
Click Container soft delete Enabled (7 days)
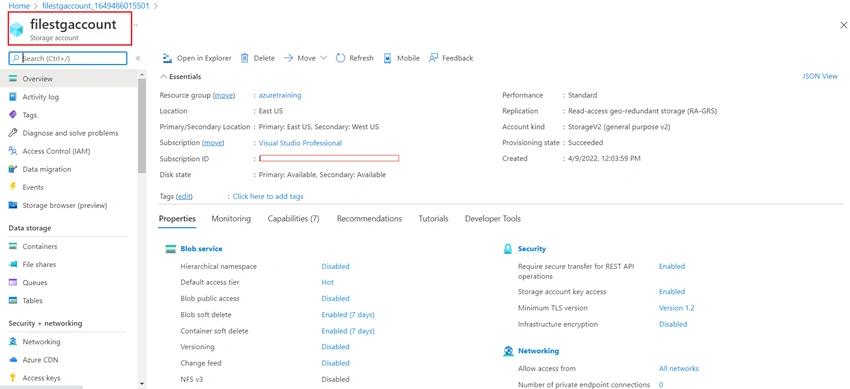(x=348, y=331)
